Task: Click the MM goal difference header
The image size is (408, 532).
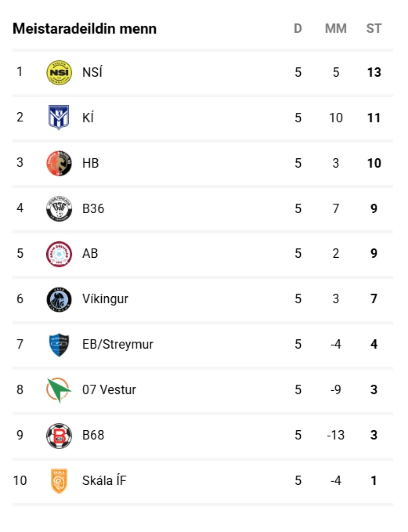Action: point(336,29)
